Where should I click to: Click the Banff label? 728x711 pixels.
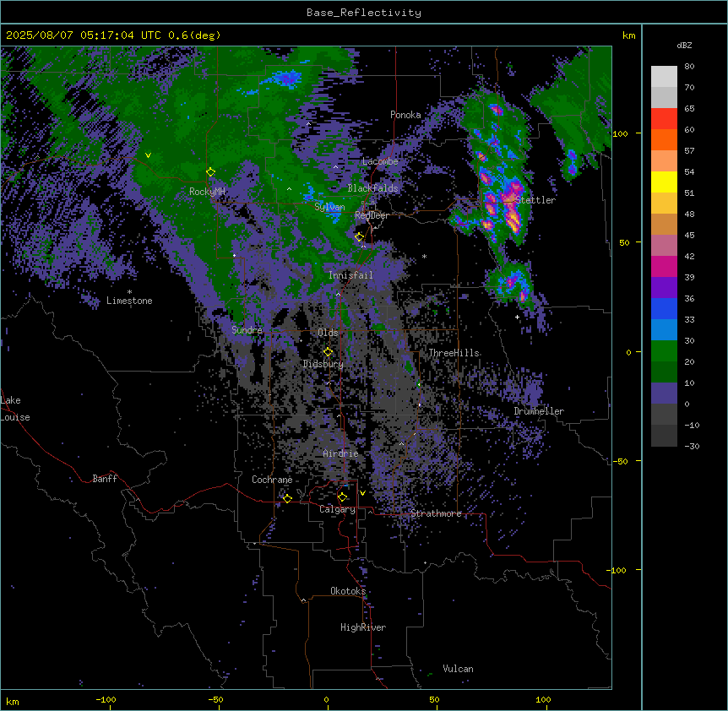105,479
